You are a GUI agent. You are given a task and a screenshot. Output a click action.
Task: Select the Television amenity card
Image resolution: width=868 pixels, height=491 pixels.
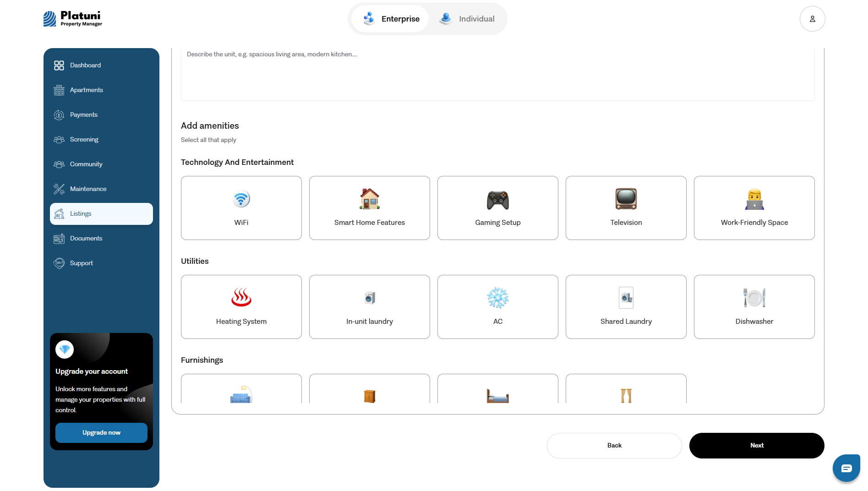click(626, 208)
